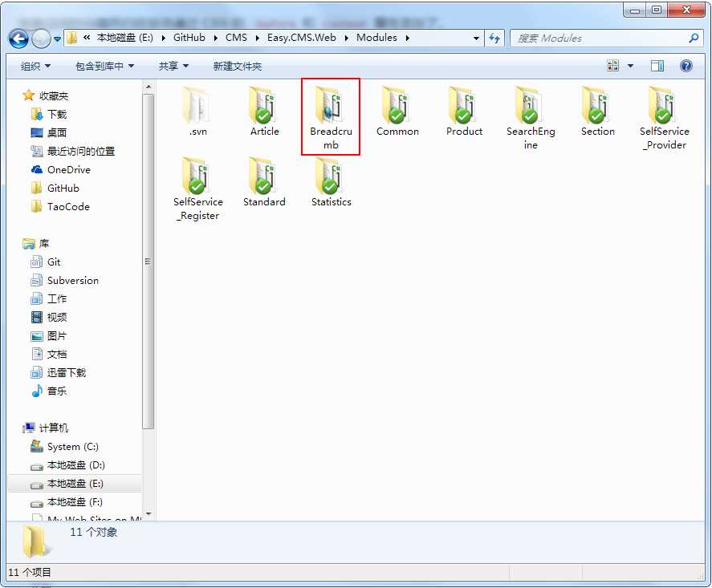The image size is (712, 588).
Task: Open the .svn folder
Action: [198, 112]
